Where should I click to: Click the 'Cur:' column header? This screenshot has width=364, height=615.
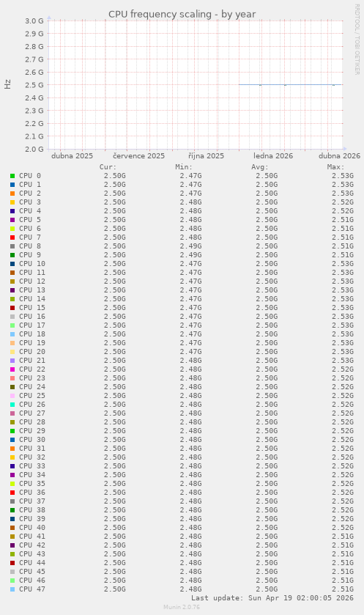(x=108, y=167)
